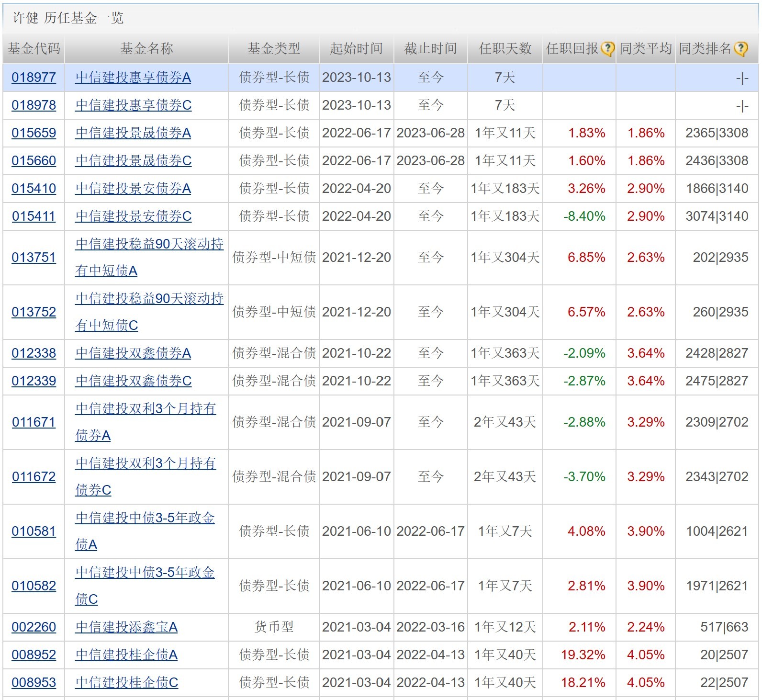
Task: Open fund code 011672 link
Action: click(x=34, y=477)
